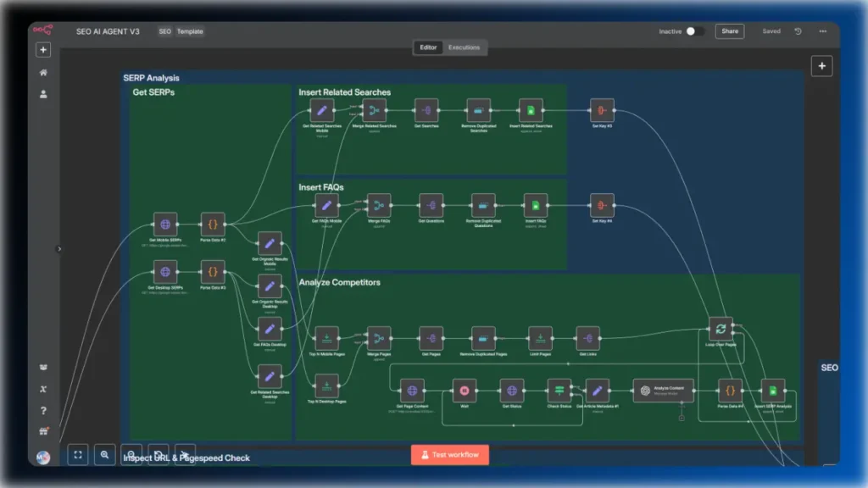The image size is (868, 488).
Task: Select the Get Mobile SERPs node
Action: (x=165, y=225)
